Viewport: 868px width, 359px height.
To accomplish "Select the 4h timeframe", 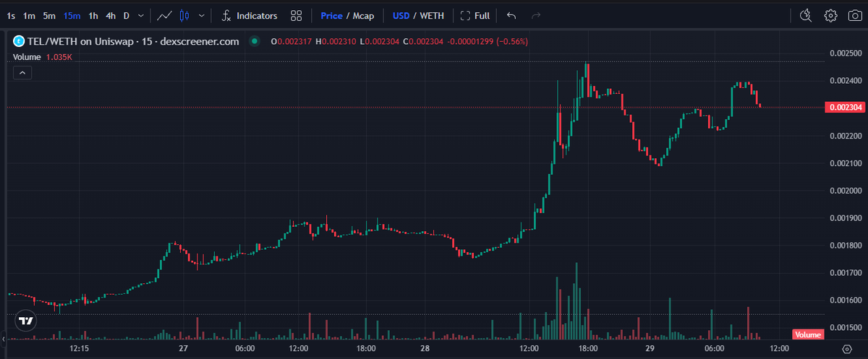I will pos(110,15).
